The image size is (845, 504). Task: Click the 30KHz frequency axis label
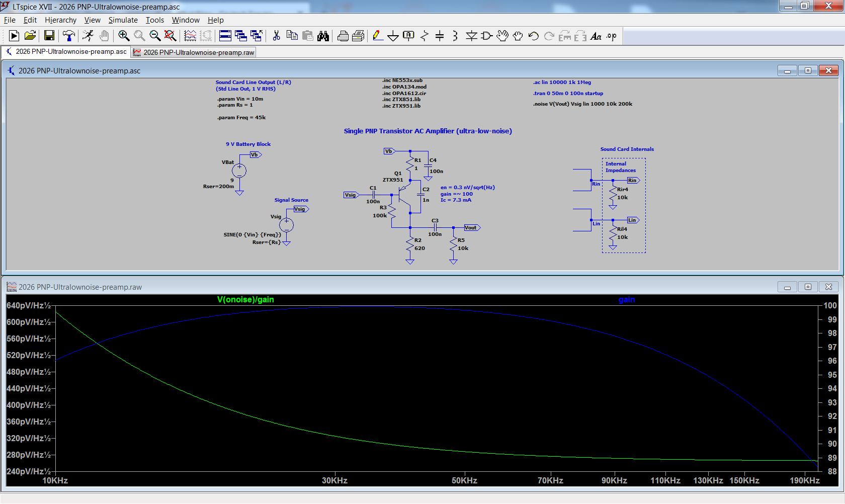click(x=334, y=480)
